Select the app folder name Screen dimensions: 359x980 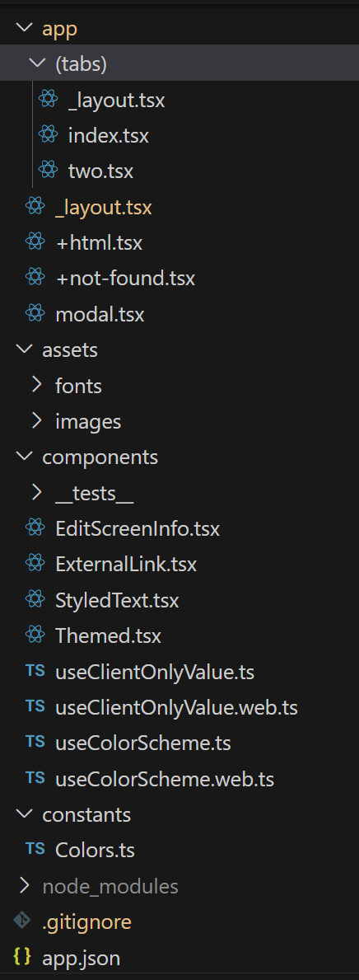60,29
